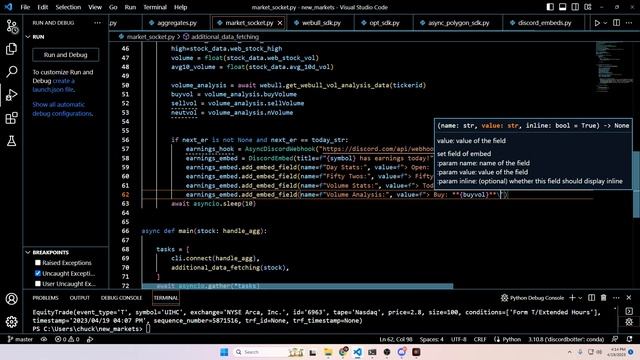The image size is (640, 360).
Task: Switch to the discord_embeds.py tab
Action: (x=544, y=23)
